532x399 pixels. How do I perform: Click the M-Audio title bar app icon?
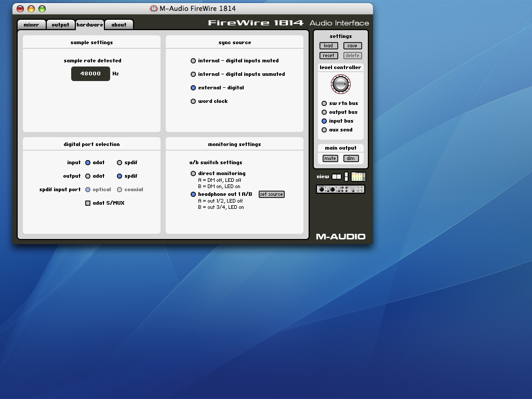coord(154,8)
